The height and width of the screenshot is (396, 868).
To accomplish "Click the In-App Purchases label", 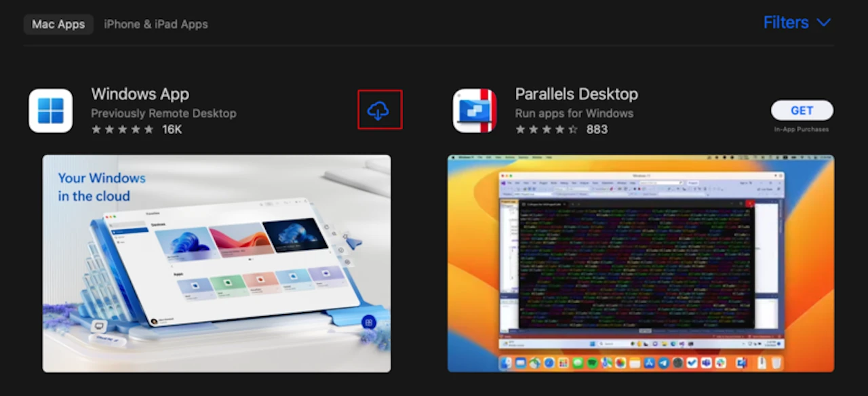I will (802, 129).
